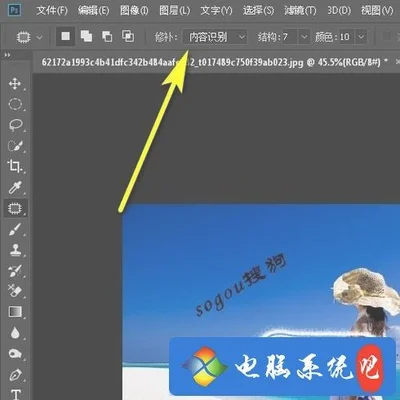Select the Move tool
The width and height of the screenshot is (400, 400).
(15, 83)
